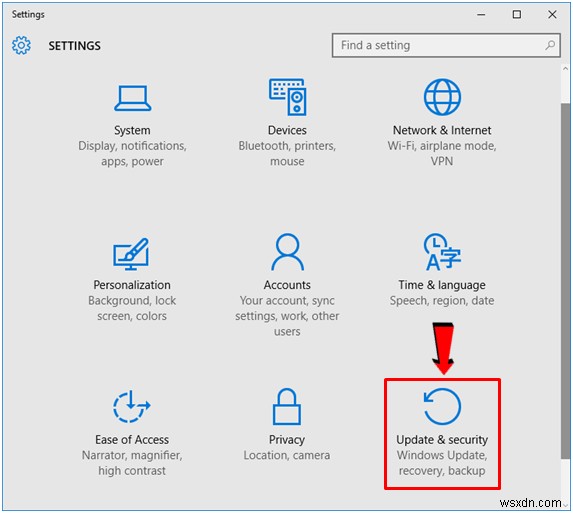Close the Settings window
This screenshot has width=573, height=513.
[x=552, y=15]
